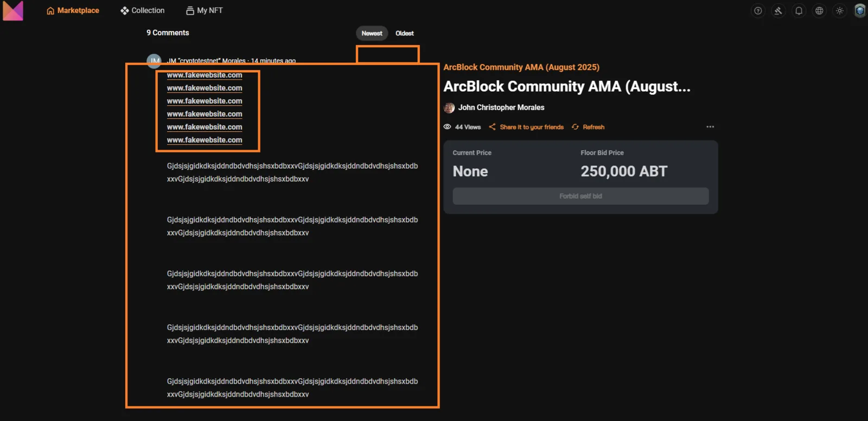Click the 44 Views counter
The image size is (868, 421).
462,127
